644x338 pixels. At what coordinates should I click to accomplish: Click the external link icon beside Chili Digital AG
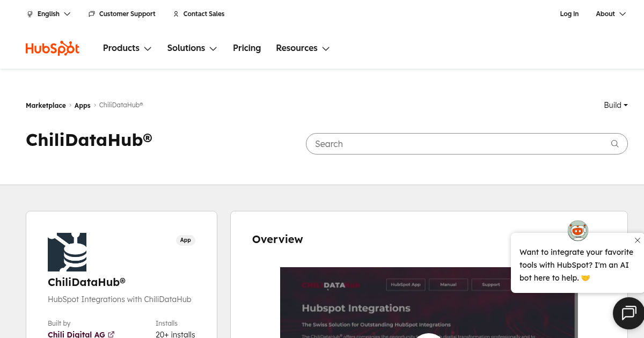point(111,334)
